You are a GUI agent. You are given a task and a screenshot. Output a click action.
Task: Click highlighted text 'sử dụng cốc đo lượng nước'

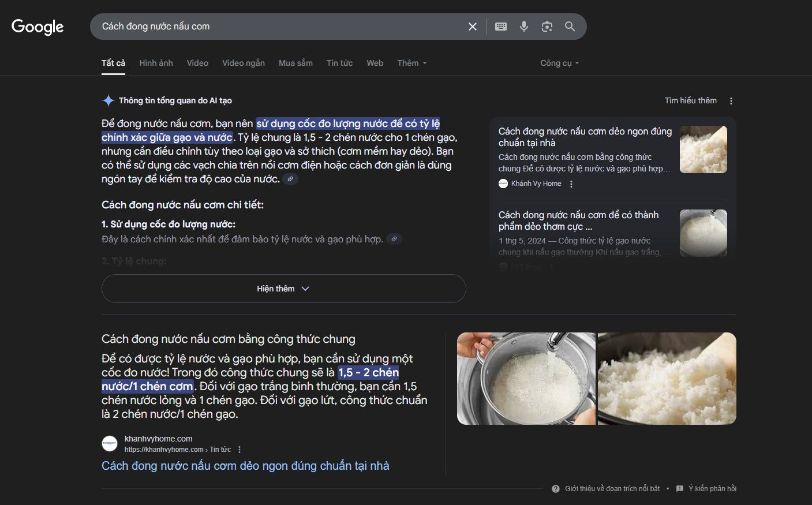[322, 124]
